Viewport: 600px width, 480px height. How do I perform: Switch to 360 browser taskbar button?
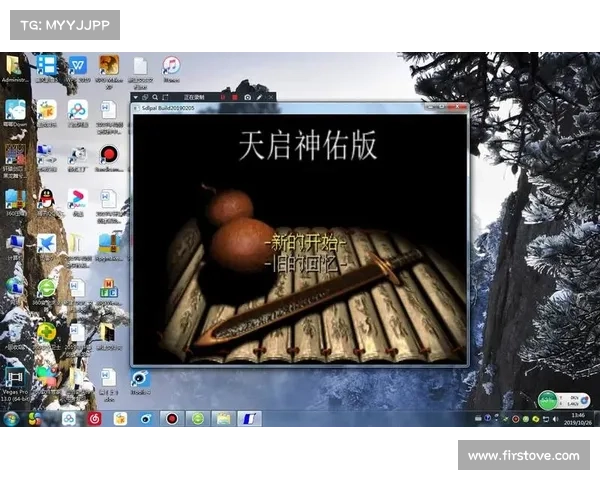click(198, 419)
